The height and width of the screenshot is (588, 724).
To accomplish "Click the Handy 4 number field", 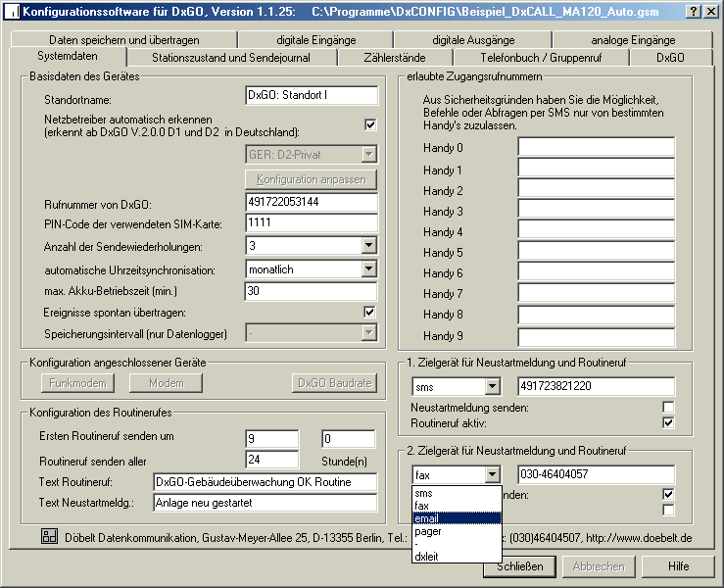I will (596, 229).
